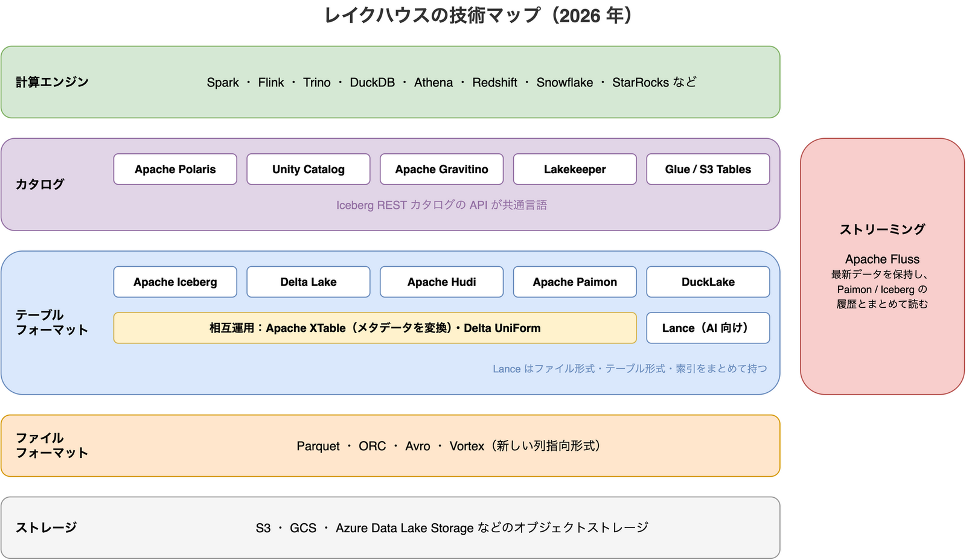Click the ファイルフォーマット layer label
Screen dimensions: 966x560
pos(52,445)
